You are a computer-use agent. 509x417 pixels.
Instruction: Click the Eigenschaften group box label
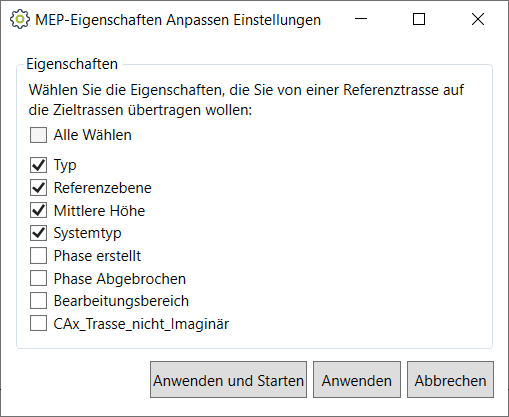[72, 64]
